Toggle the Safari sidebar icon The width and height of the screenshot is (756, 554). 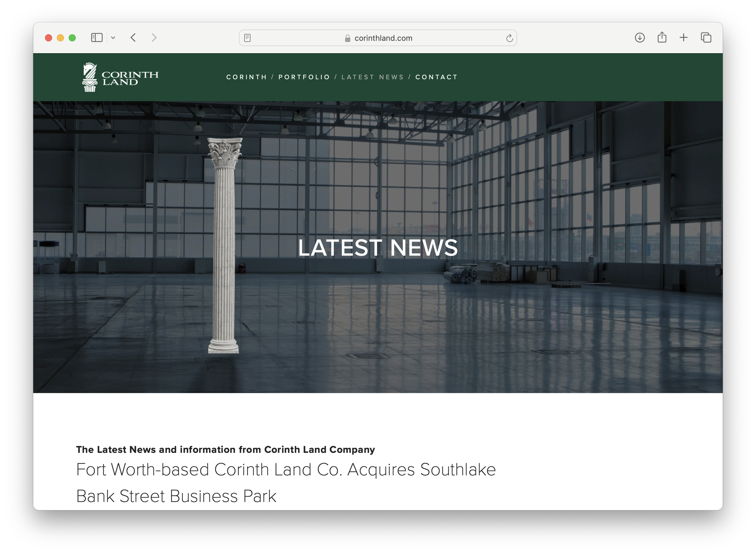tap(96, 37)
